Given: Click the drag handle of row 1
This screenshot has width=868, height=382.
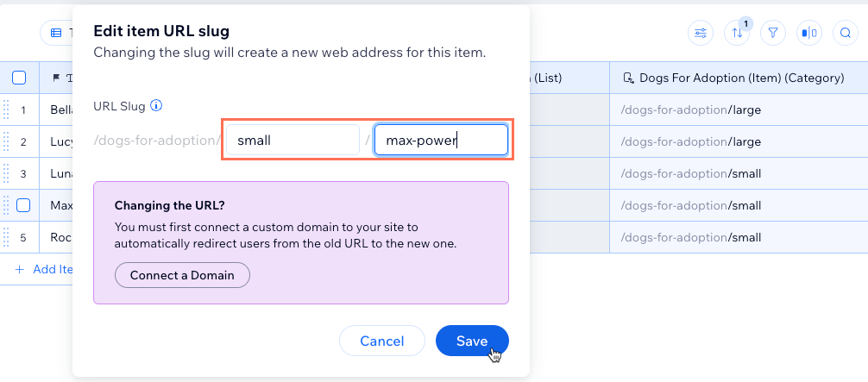Looking at the screenshot, I should pyautogui.click(x=7, y=110).
